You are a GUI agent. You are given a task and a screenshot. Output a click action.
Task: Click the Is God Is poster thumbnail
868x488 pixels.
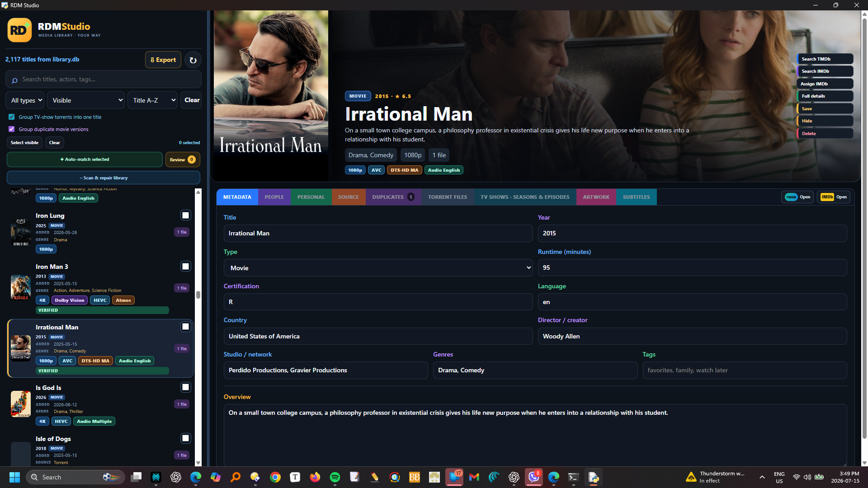(21, 404)
